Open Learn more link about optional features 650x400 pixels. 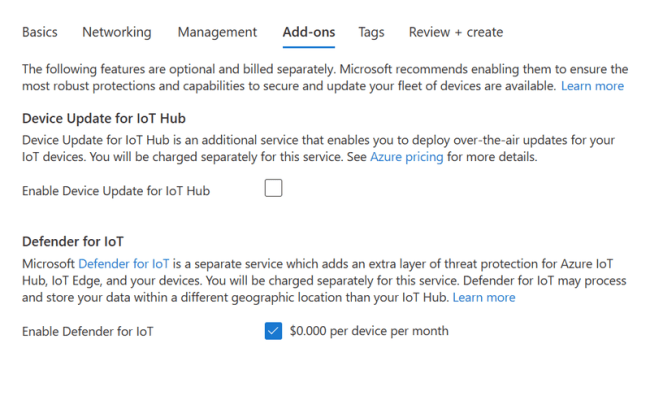click(x=592, y=86)
